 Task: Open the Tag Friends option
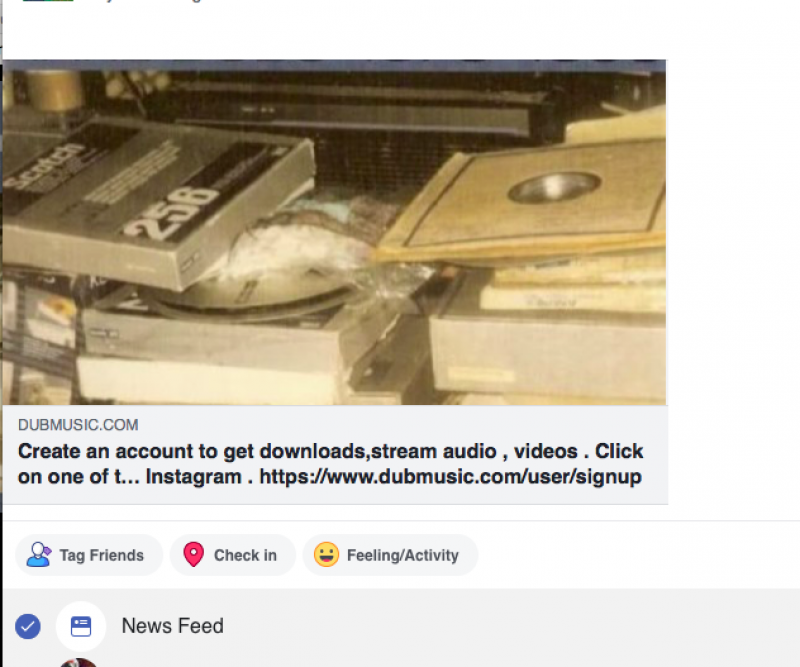(x=89, y=555)
